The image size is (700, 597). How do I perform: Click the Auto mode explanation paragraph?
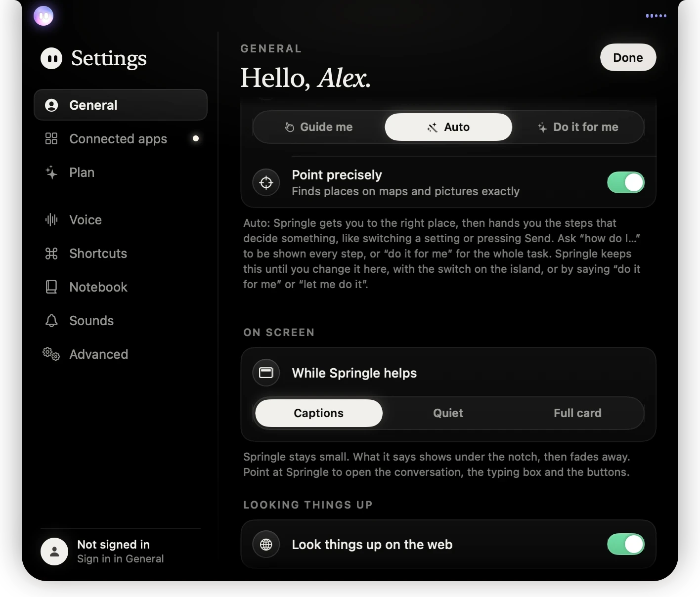point(442,254)
